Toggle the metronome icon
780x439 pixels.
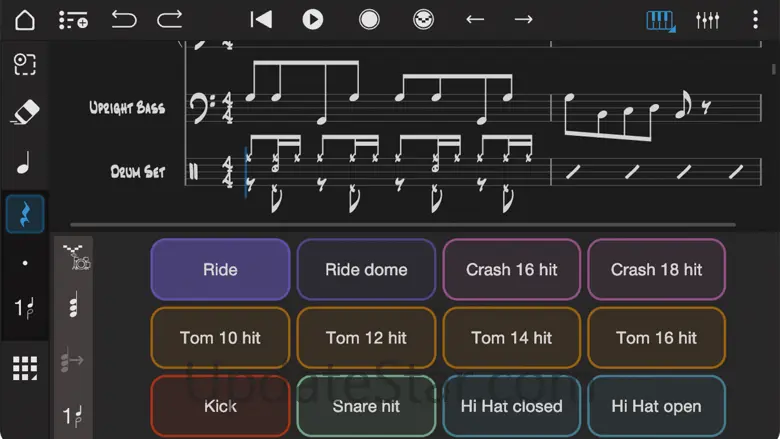[x=423, y=20]
